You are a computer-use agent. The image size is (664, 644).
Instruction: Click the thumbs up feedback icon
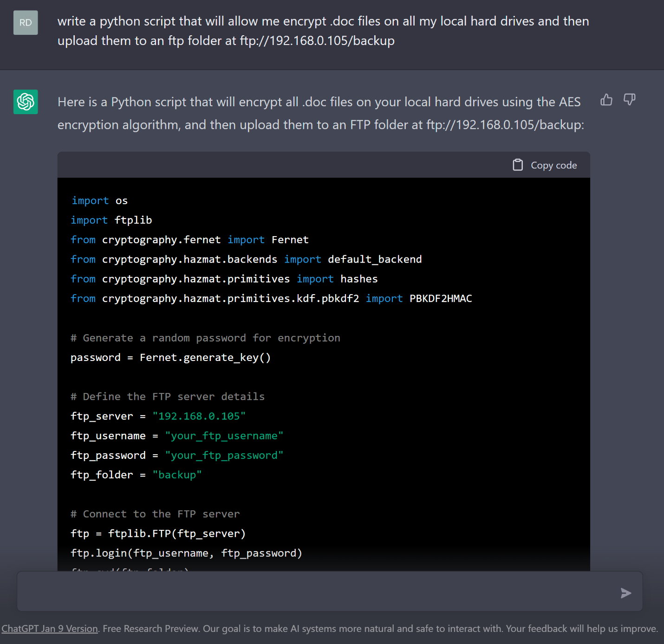(x=606, y=100)
